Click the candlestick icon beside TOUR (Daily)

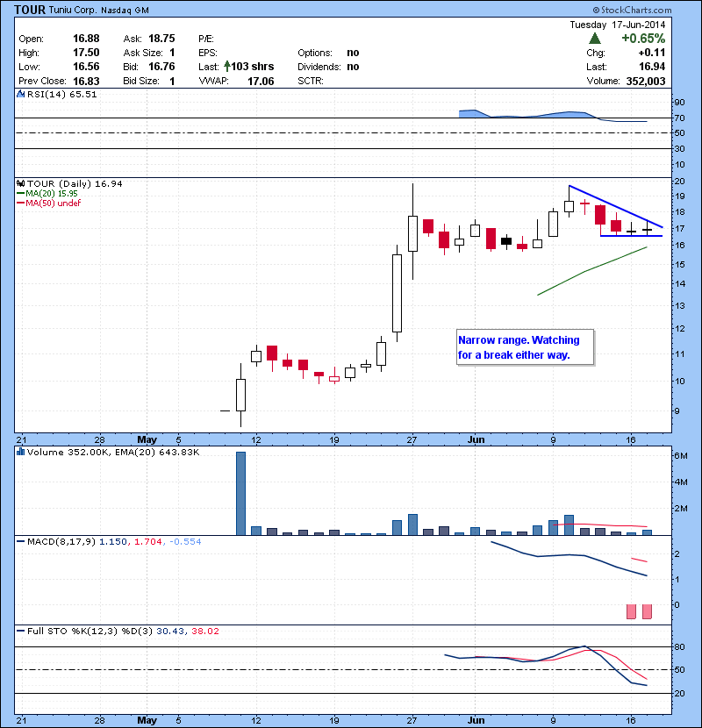pos(20,183)
